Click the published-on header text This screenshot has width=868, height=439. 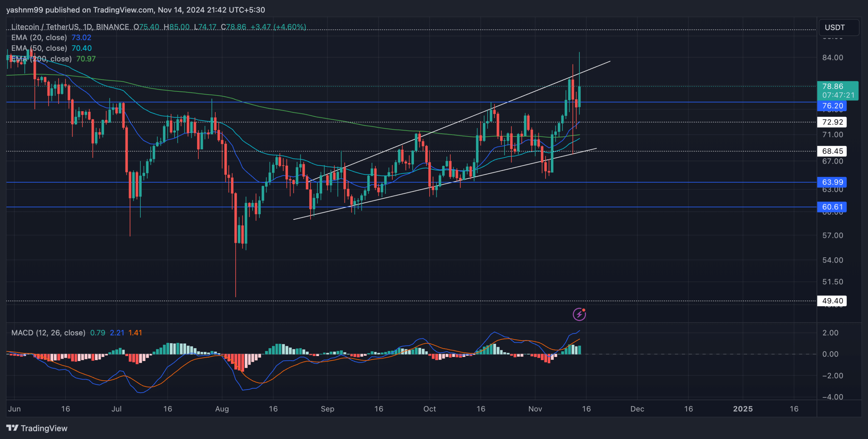tap(136, 10)
